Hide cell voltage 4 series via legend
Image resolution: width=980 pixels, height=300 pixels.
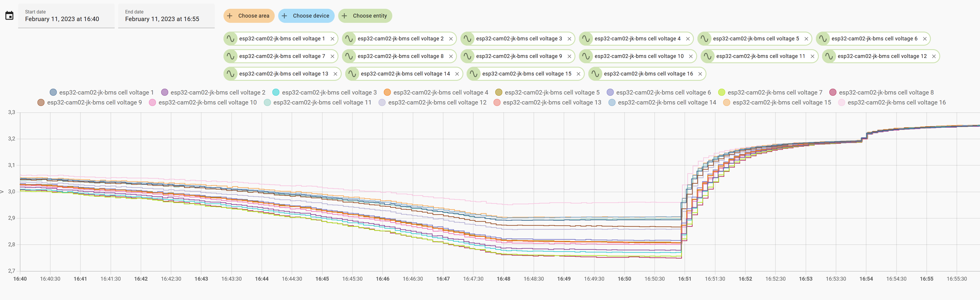[436, 92]
